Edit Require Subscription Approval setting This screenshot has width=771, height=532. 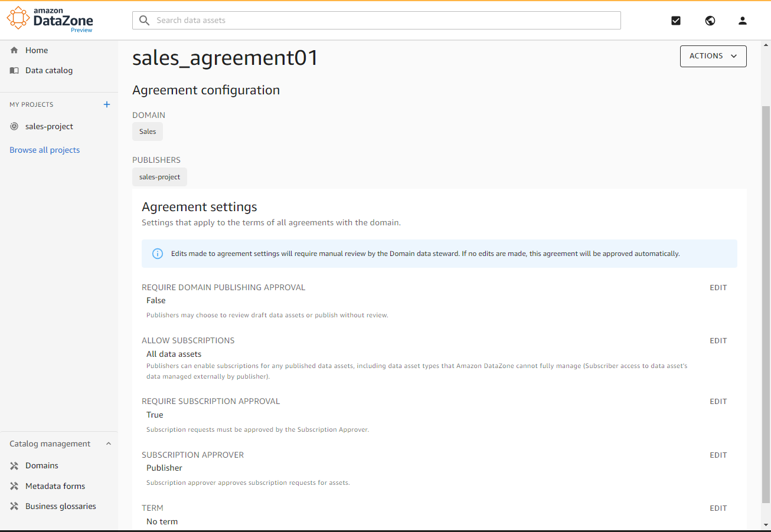point(718,402)
